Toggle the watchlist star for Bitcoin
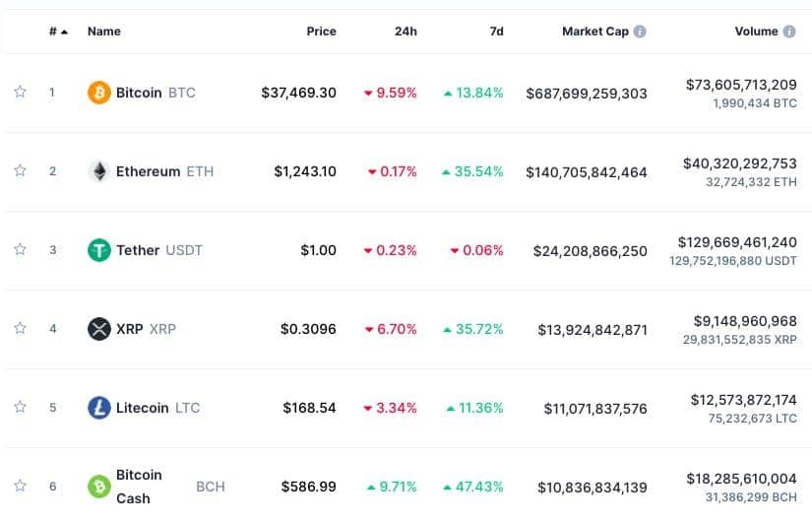Screen dimensions: 812x524 (x=20, y=92)
